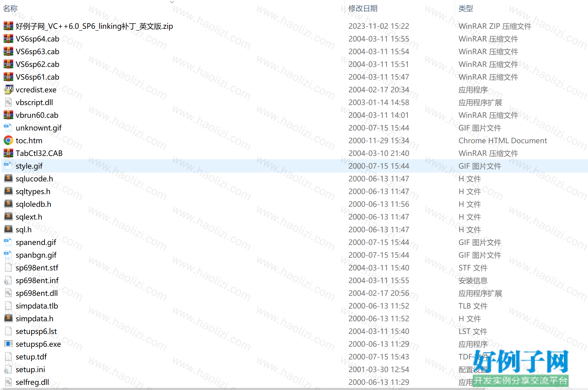588x390 pixels.
Task: Click the type Chrome HTML Document
Action: [x=503, y=140]
